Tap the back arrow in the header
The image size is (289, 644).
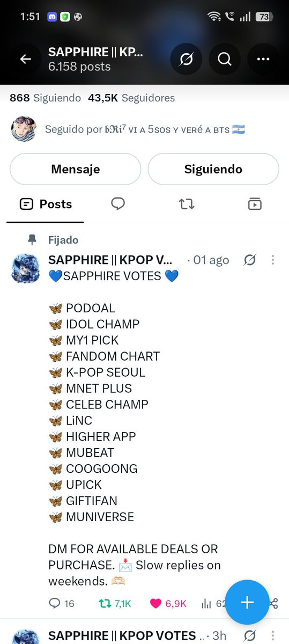click(26, 59)
